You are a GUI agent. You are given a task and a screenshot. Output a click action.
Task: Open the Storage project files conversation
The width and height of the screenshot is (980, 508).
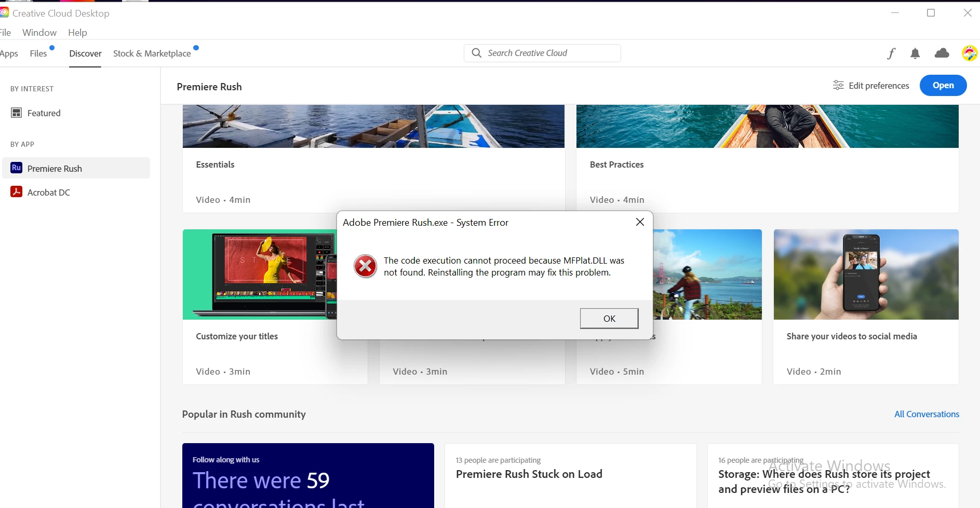pyautogui.click(x=824, y=482)
